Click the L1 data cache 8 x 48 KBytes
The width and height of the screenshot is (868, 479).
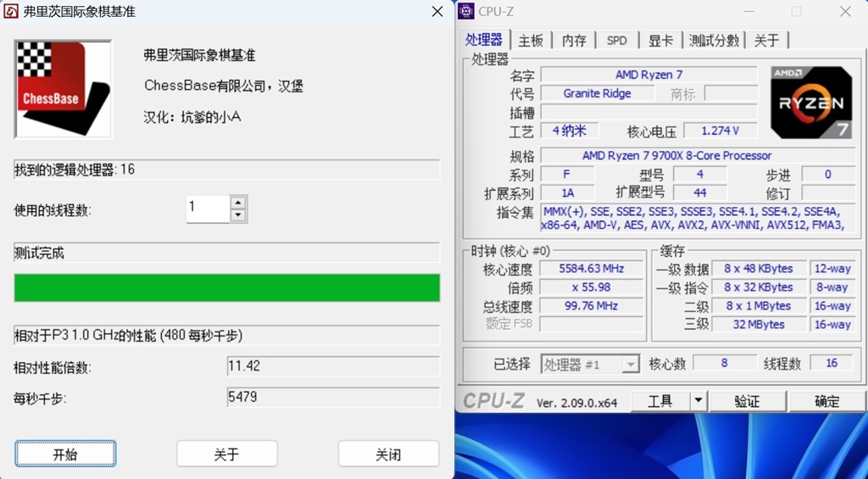point(759,269)
